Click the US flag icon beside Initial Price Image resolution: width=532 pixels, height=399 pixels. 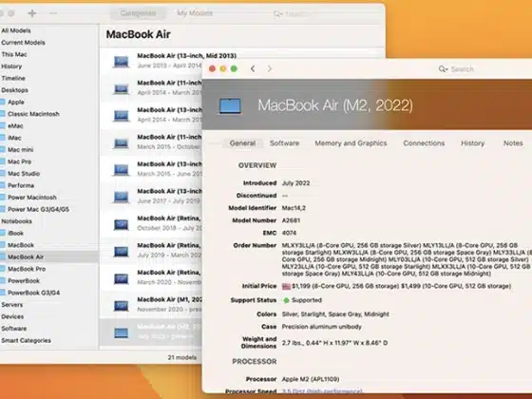click(x=286, y=286)
